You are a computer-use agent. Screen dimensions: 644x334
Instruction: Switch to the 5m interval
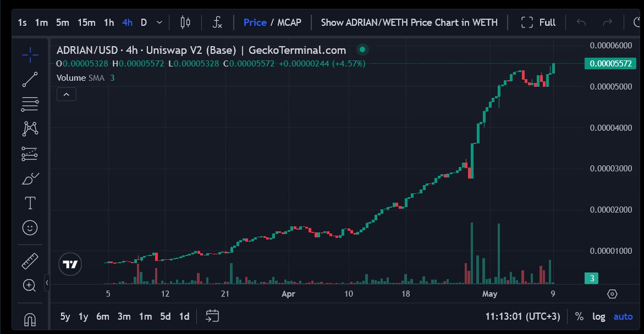click(63, 23)
